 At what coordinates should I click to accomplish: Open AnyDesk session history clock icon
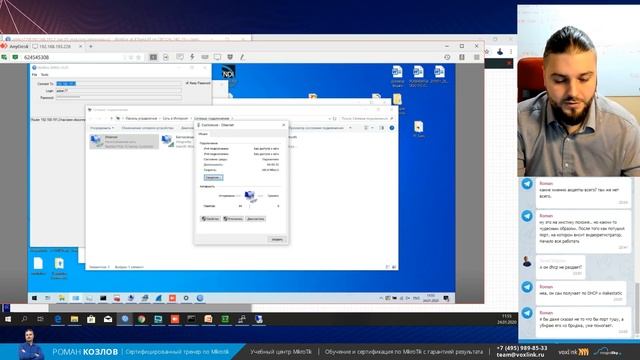point(447,57)
